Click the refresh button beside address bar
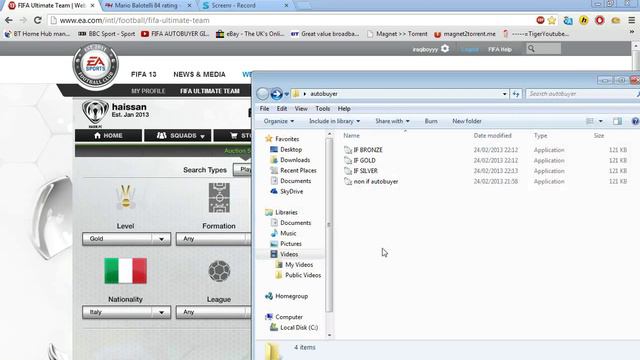 click(x=516, y=94)
